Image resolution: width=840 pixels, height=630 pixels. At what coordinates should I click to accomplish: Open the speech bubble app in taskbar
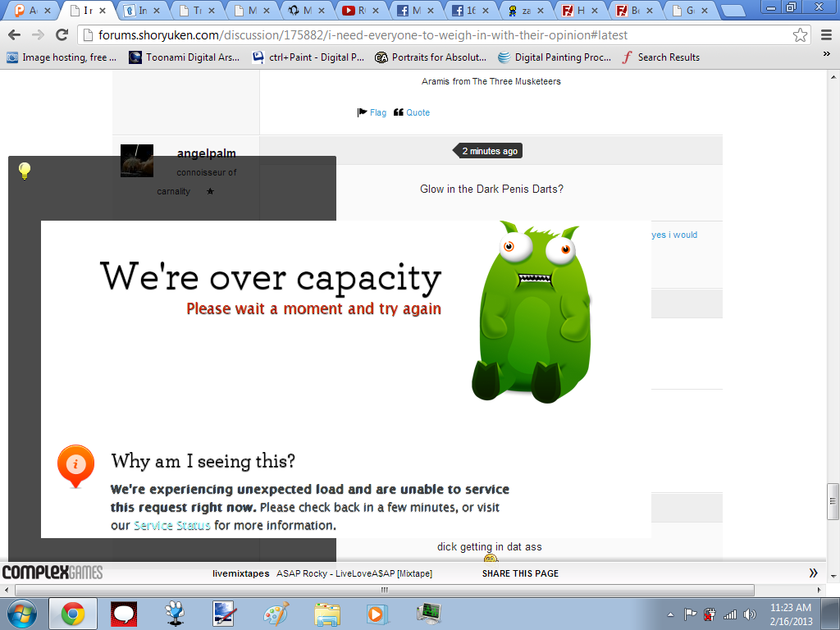tap(124, 614)
